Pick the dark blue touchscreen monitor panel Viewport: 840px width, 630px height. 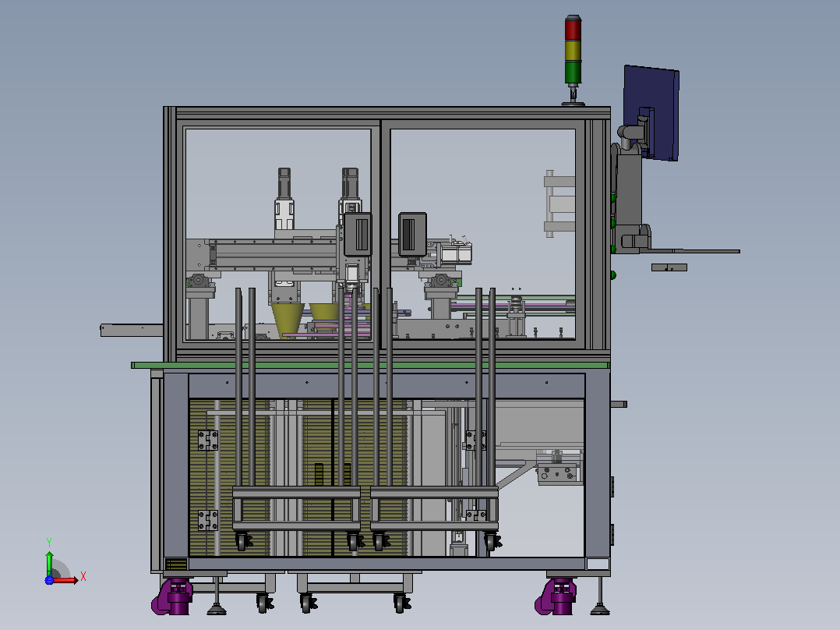(652, 112)
